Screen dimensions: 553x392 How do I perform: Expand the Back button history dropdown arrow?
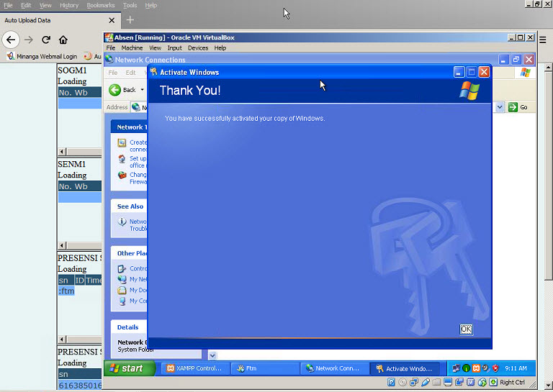(142, 90)
